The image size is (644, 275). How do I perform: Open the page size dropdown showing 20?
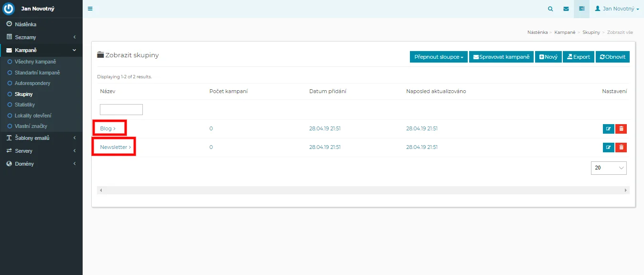click(x=608, y=168)
